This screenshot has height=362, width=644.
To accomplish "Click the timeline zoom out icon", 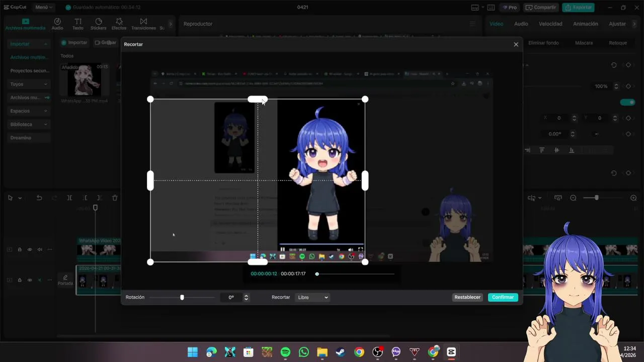I will [x=573, y=198].
